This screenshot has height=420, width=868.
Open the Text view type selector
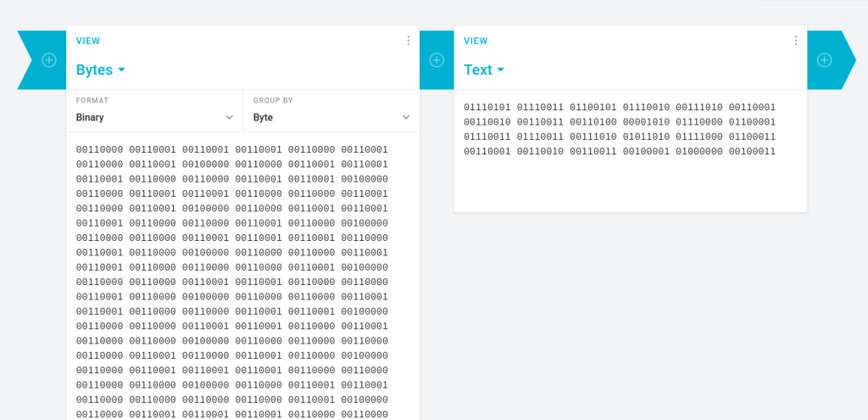tap(483, 70)
